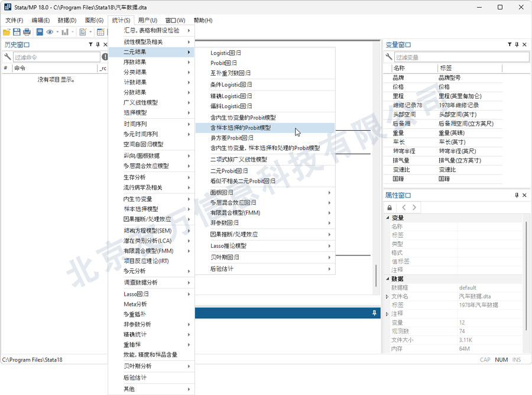Print using the printer icon
The height and width of the screenshot is (395, 532).
click(27, 31)
